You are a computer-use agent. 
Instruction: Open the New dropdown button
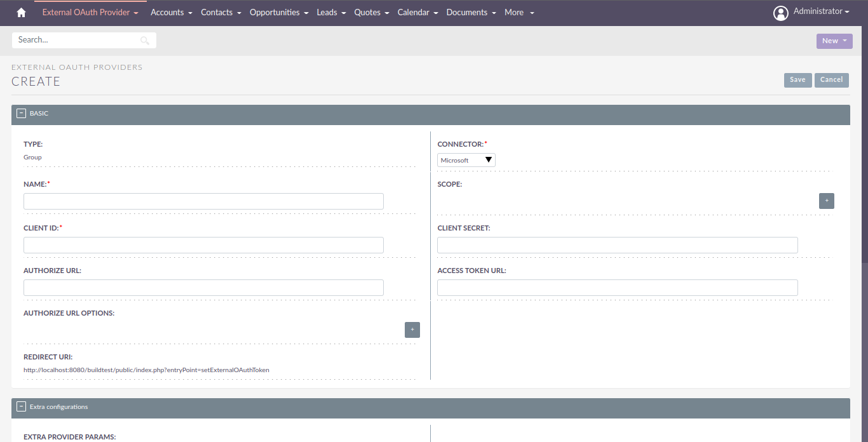(x=834, y=41)
